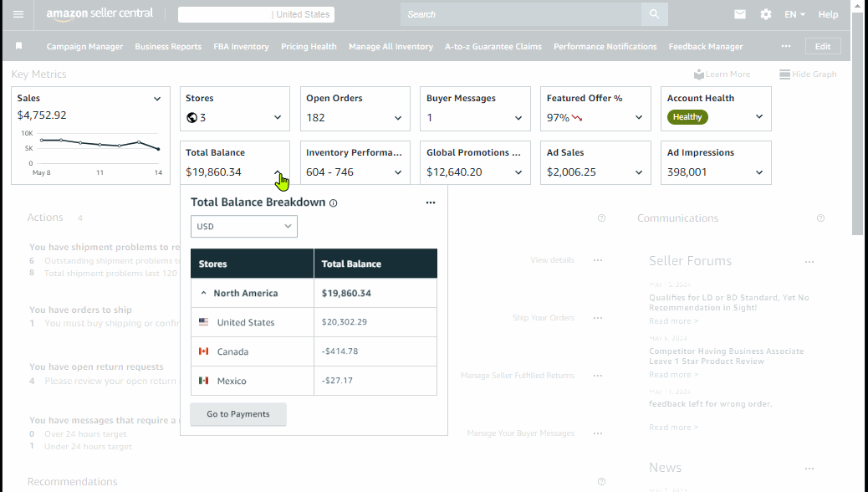Open Seller Forums ellipsis menu
868x492 pixels.
click(809, 262)
